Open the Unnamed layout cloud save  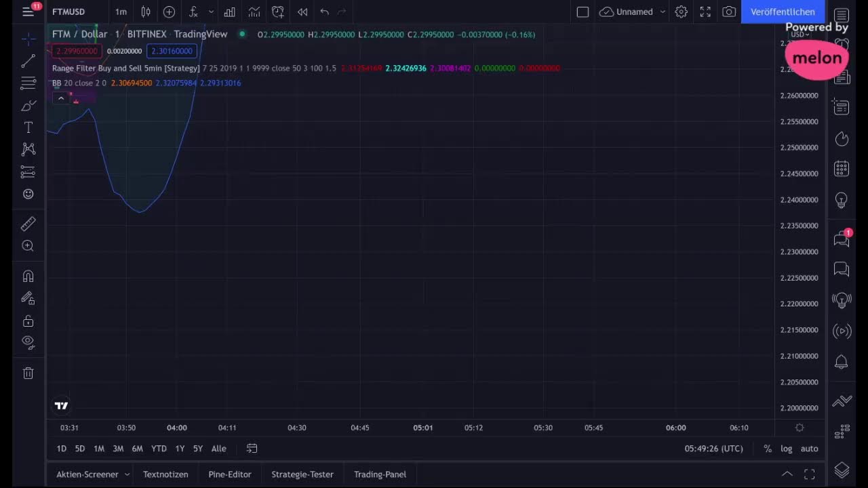(x=626, y=12)
